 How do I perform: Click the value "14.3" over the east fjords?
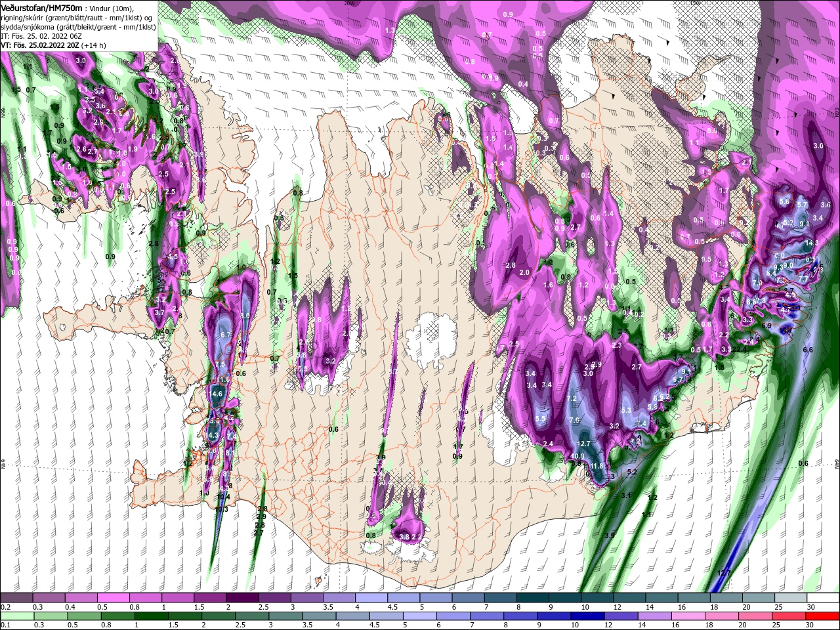coord(811,242)
